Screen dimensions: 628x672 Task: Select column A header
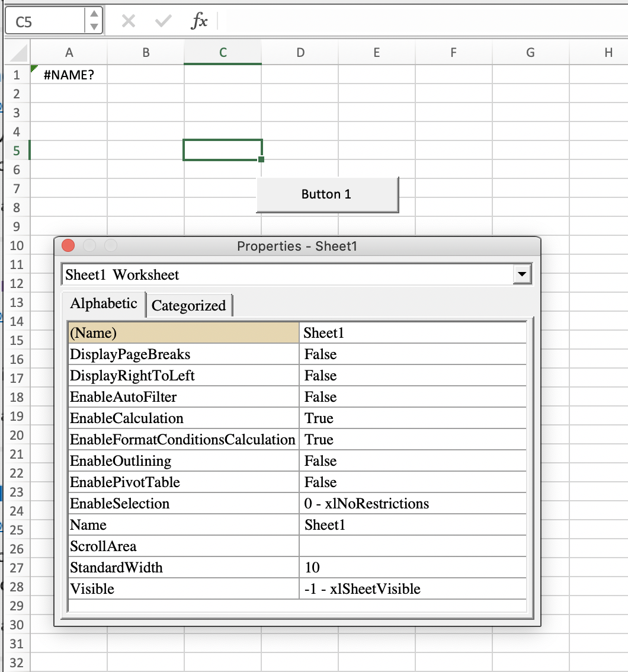[x=69, y=52]
